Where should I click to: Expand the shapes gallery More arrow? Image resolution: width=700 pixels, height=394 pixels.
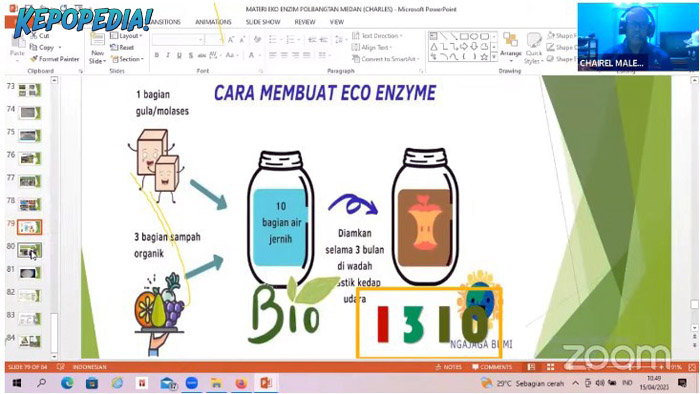pos(494,57)
